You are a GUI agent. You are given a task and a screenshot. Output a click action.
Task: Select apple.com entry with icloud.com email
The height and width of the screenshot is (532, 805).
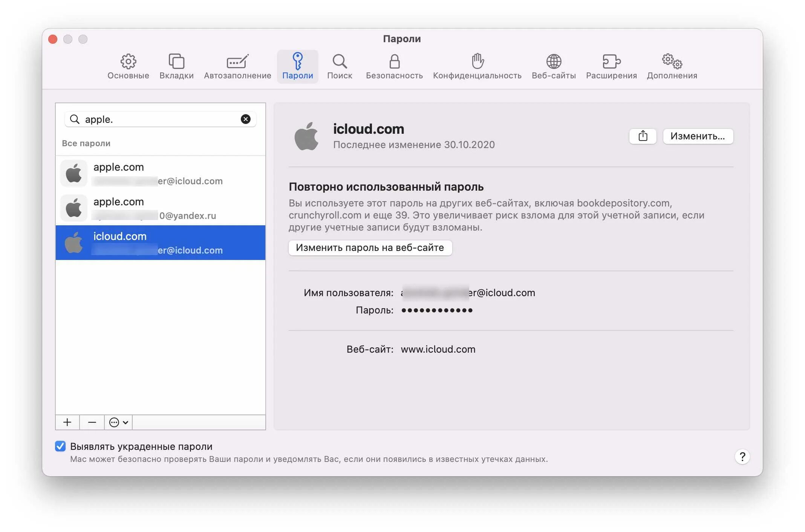click(161, 174)
